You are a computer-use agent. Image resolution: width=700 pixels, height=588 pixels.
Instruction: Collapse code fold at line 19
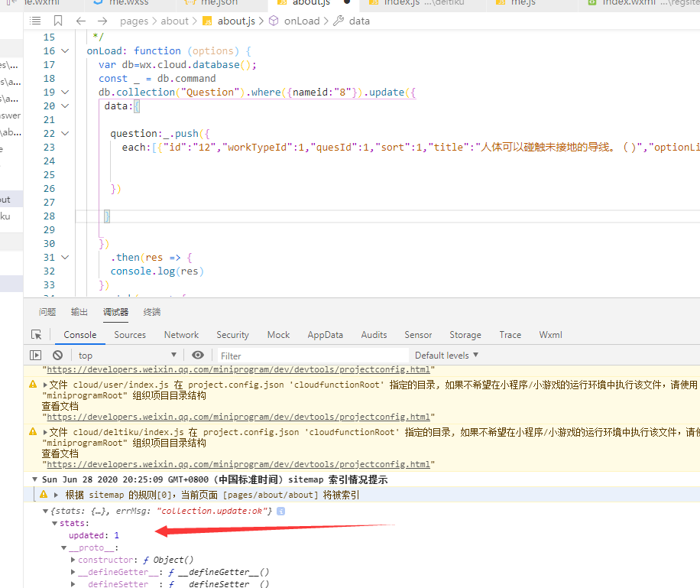65,92
